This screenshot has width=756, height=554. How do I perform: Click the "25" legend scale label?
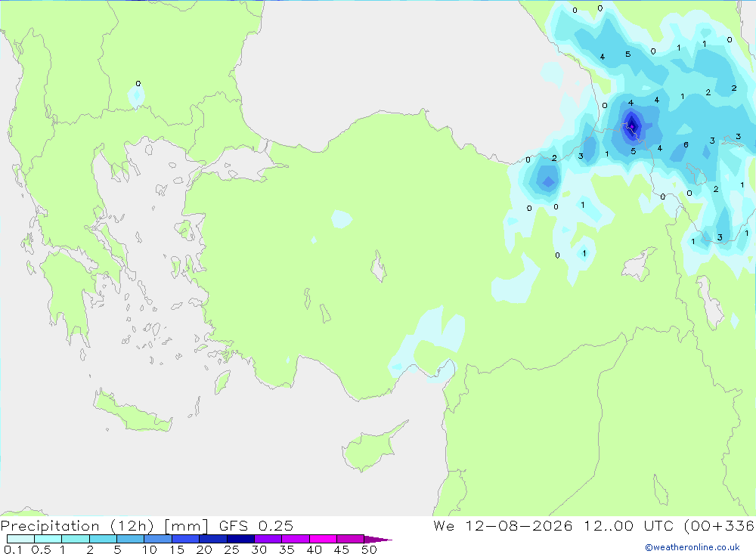[x=231, y=549]
